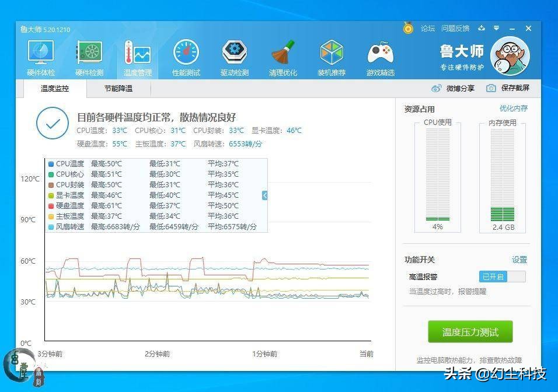
Task: Open the 温度管理 temperature management section
Action: pyautogui.click(x=137, y=57)
